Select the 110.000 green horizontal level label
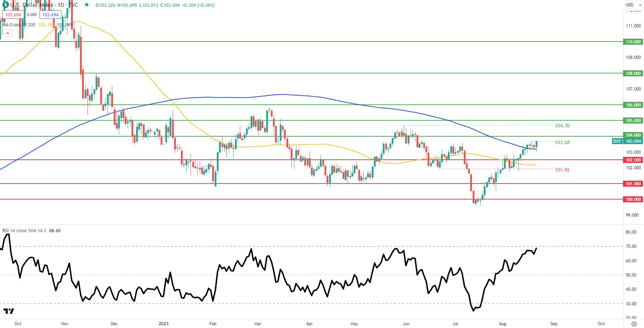644x328 pixels. pyautogui.click(x=633, y=42)
